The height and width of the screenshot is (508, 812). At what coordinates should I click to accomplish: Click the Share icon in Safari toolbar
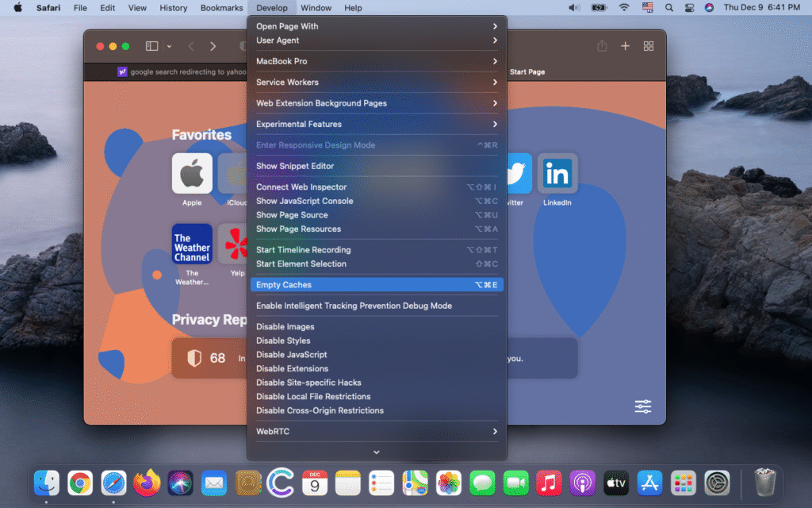(602, 47)
